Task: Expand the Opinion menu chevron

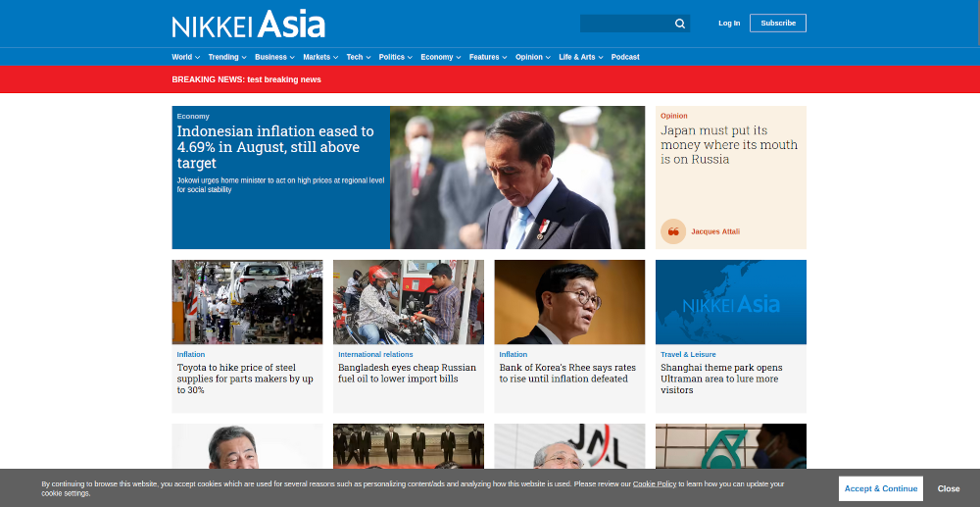Action: point(548,57)
